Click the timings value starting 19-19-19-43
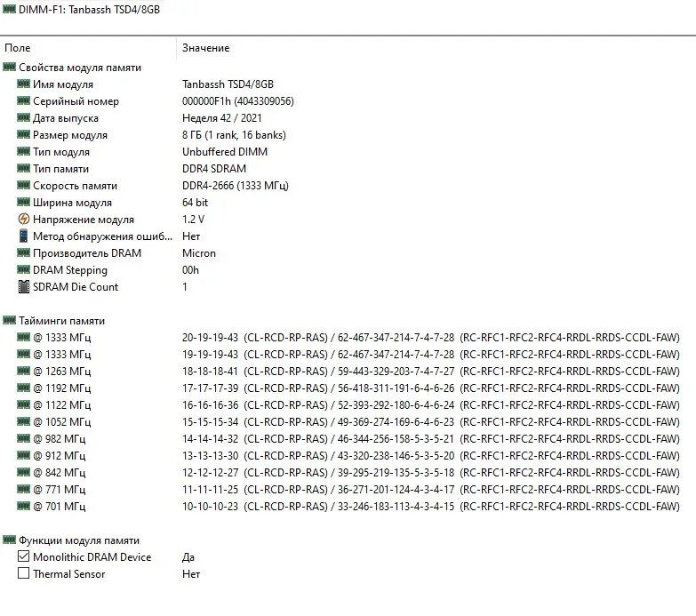696x616 pixels. point(430,355)
